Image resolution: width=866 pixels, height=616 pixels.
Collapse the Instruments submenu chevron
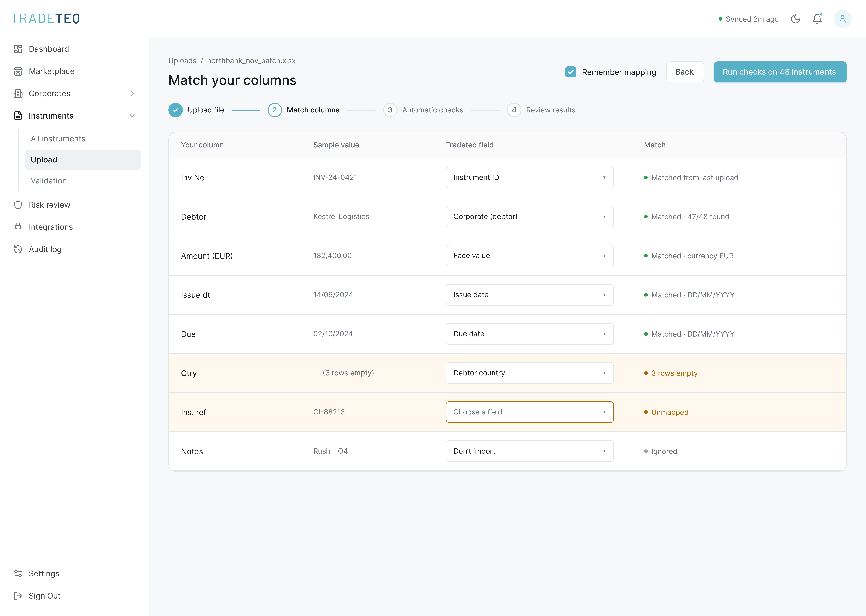(132, 116)
